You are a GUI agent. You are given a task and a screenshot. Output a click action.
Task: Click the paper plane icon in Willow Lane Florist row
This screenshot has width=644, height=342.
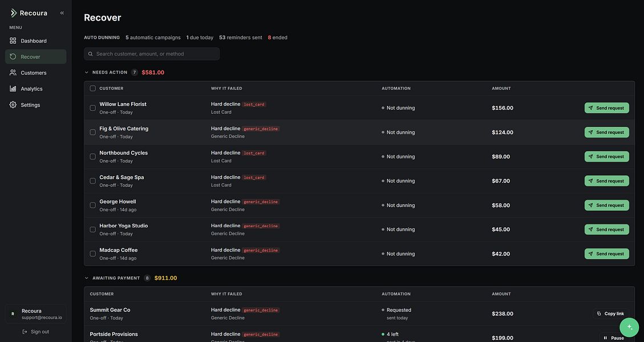click(x=590, y=108)
